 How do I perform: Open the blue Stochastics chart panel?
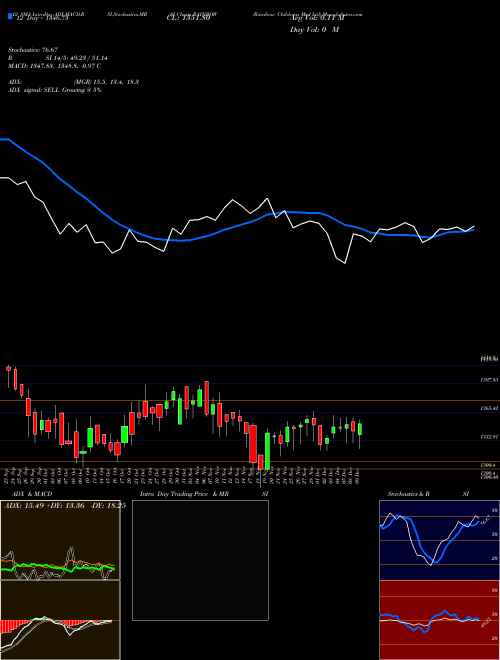(x=439, y=540)
